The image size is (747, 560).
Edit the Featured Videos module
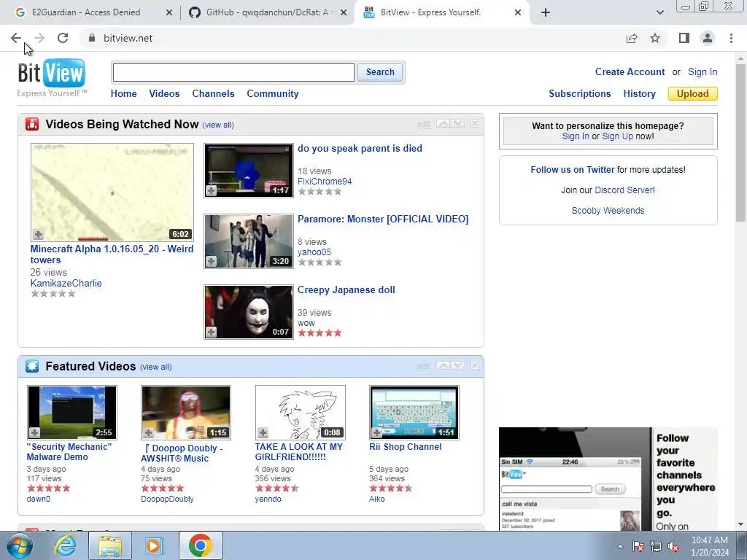click(424, 366)
